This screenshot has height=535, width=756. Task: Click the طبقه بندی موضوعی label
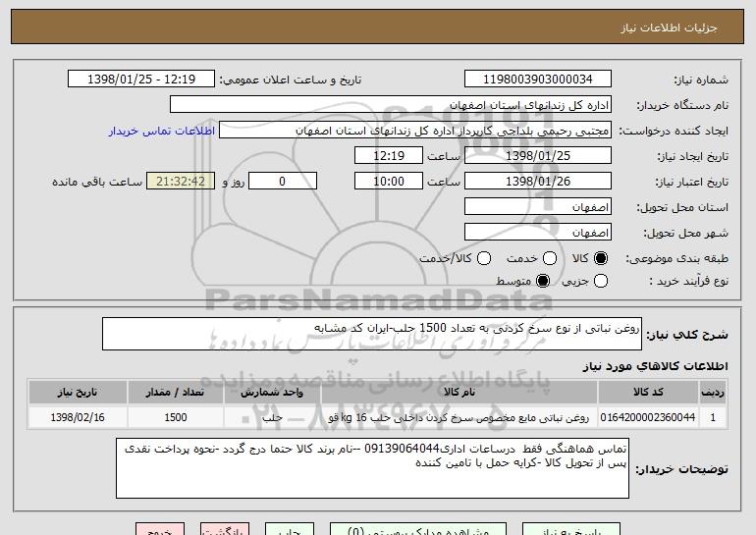click(676, 259)
